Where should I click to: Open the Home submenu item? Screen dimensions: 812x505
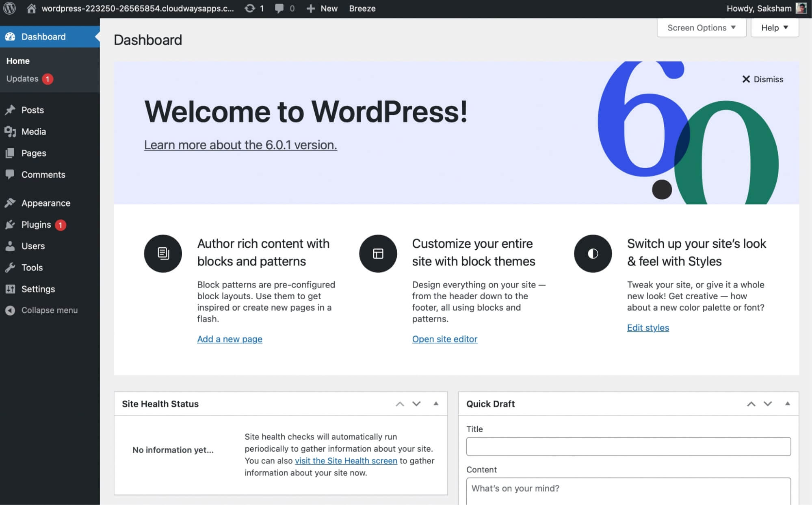18,61
